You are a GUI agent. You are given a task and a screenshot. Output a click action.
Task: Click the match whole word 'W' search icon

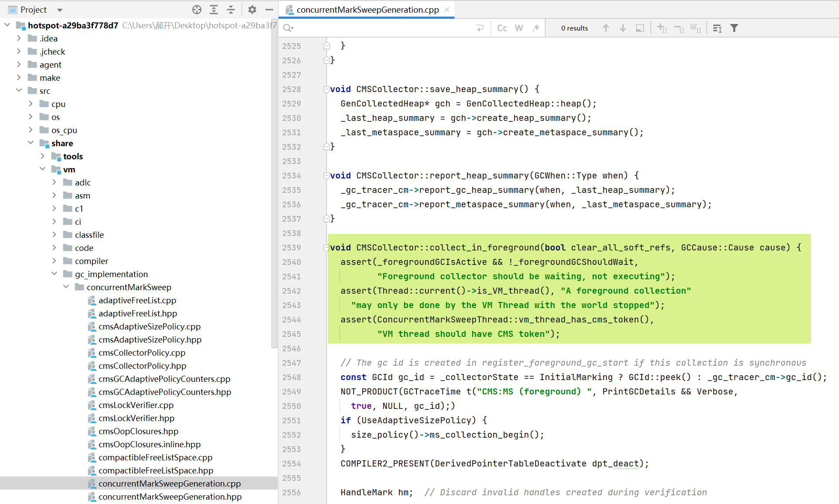518,27
